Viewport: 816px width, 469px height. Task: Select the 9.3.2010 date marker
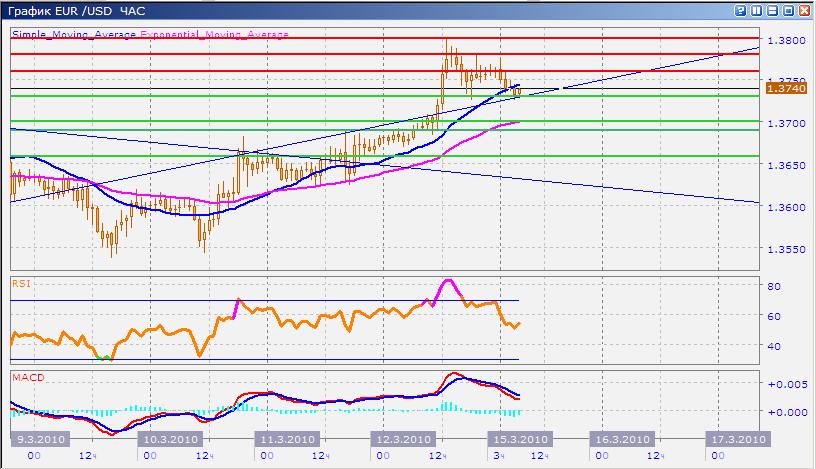36,439
